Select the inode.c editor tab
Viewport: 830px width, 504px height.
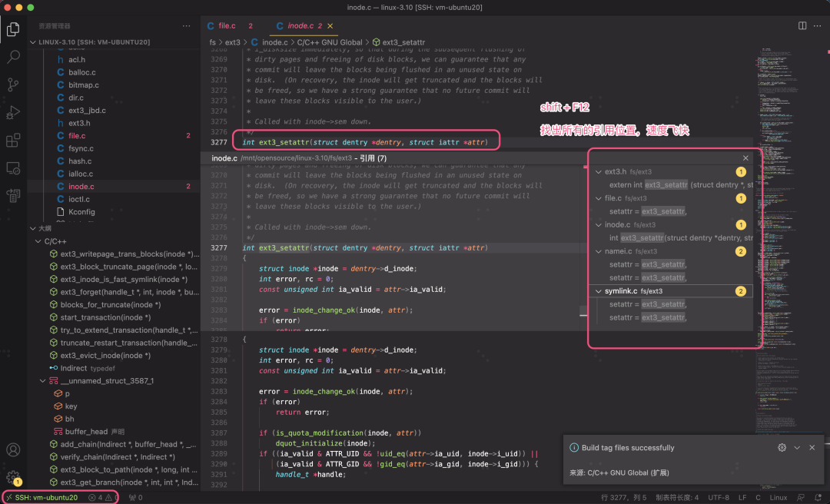tap(300, 26)
